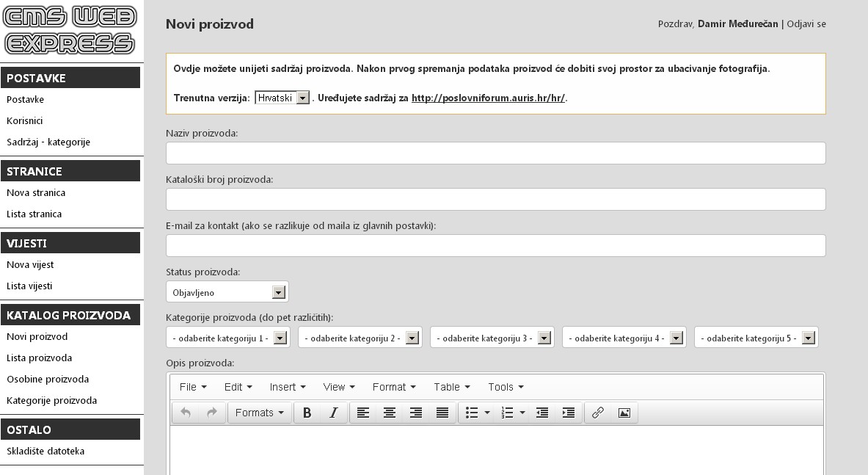Center align text in editor

tap(390, 413)
